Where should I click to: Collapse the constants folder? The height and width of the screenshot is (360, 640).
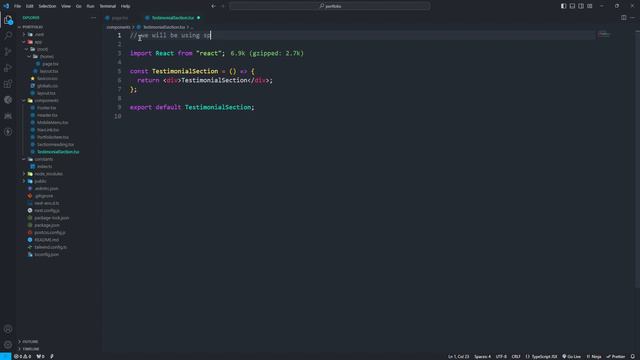44,159
